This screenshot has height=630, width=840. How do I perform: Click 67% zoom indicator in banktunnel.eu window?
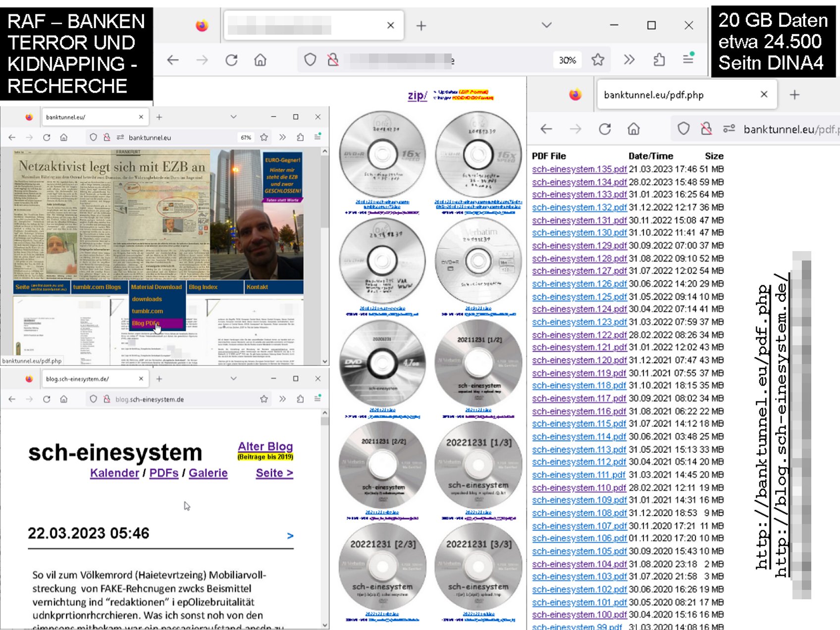pos(246,138)
